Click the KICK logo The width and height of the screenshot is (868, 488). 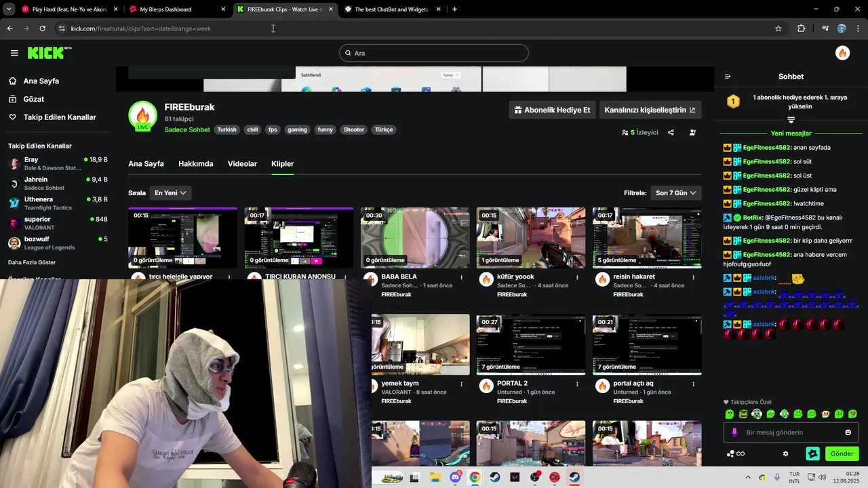pos(50,53)
